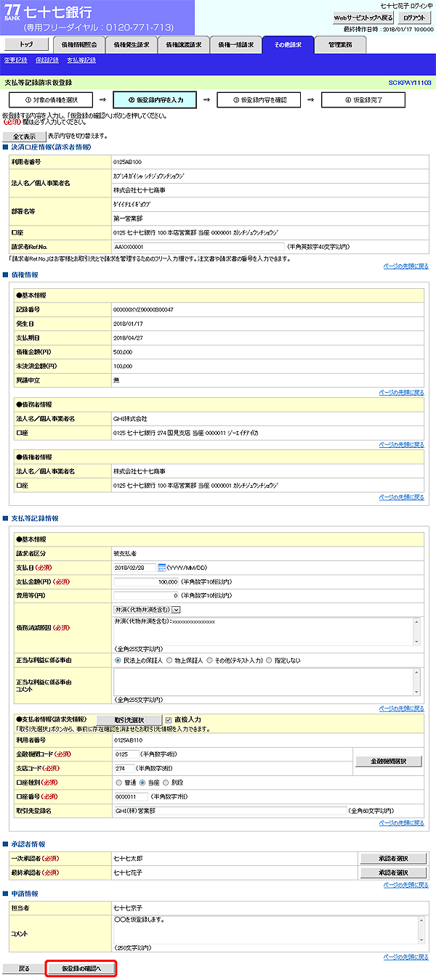Click ページの先頭に戻る below 債務者情報
Image resolution: width=436 pixels, height=980 pixels.
401,444
